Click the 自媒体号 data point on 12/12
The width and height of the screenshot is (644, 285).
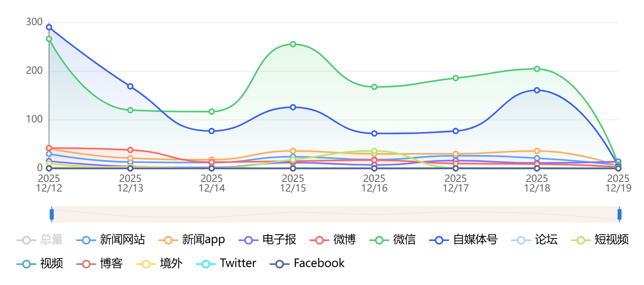point(49,27)
